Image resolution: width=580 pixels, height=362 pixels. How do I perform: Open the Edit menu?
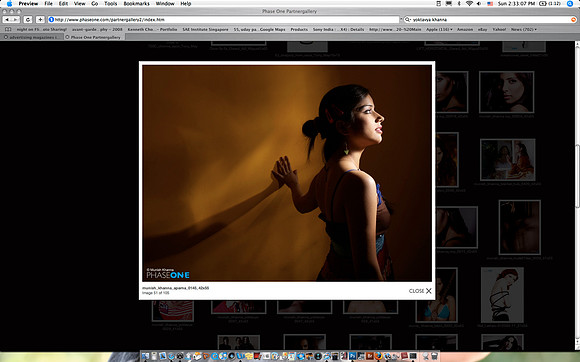63,4
